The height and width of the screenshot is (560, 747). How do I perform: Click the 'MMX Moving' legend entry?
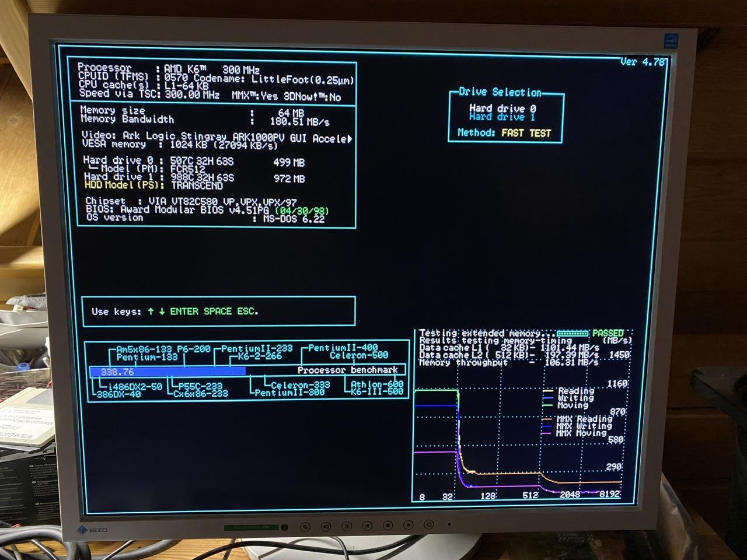tap(581, 433)
